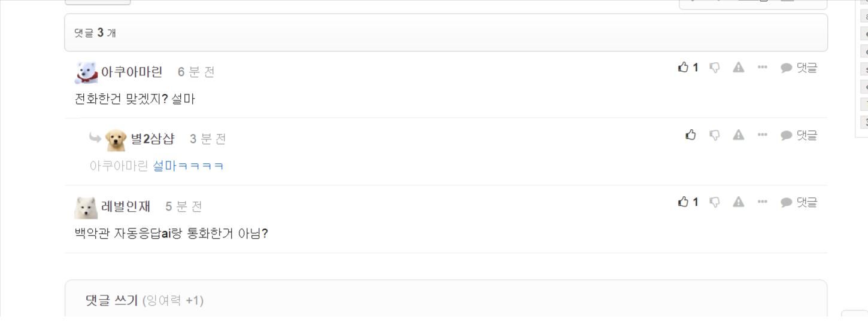Open 아쿠아마린's profile by username
The image size is (868, 323).
click(x=132, y=72)
